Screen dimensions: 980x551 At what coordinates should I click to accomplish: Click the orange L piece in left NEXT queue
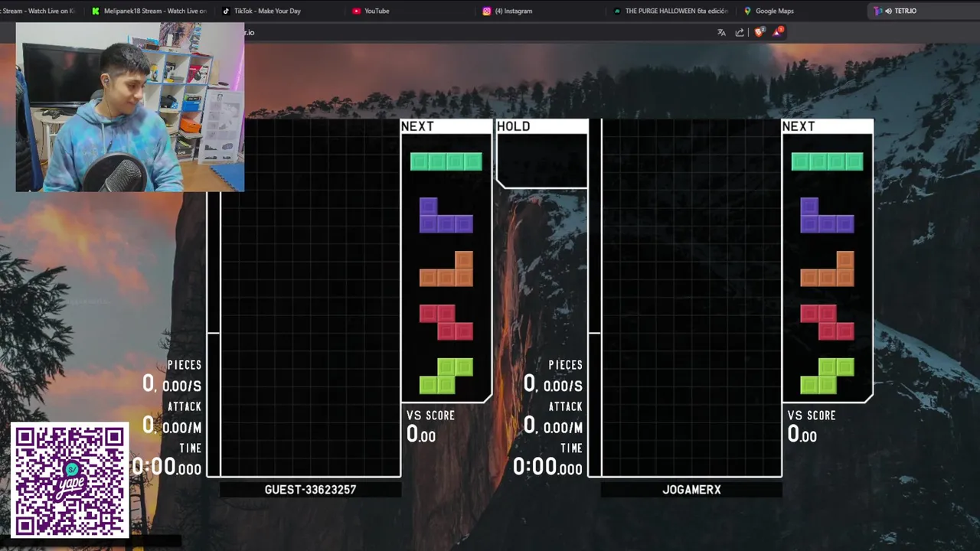tap(446, 269)
